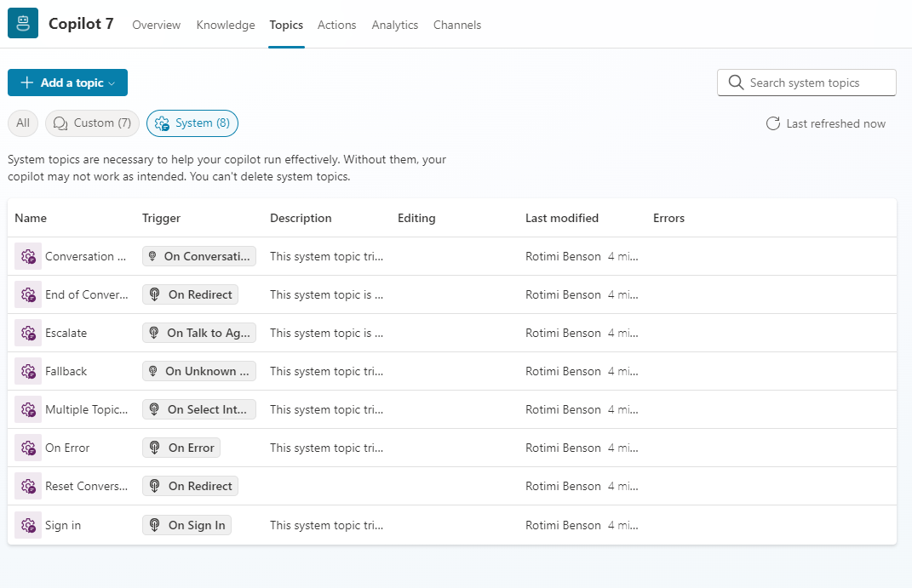
Task: Click the End of Conversation row icon
Action: (x=28, y=294)
